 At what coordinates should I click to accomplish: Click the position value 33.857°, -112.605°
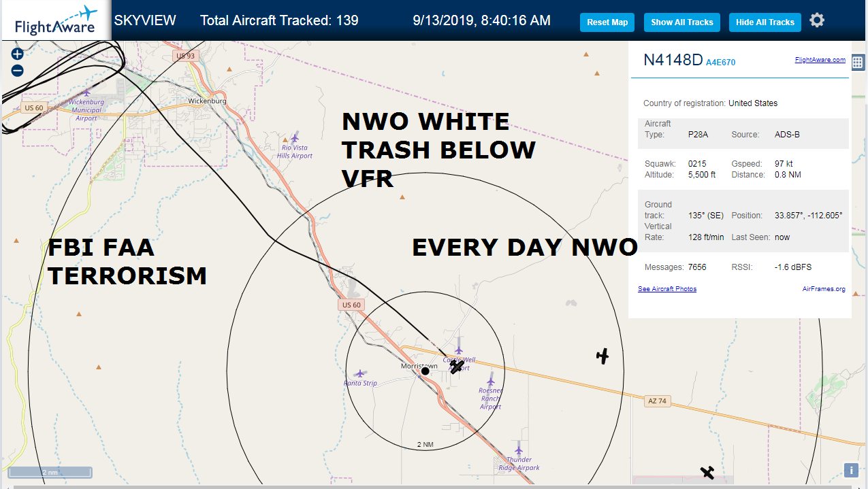pos(808,216)
